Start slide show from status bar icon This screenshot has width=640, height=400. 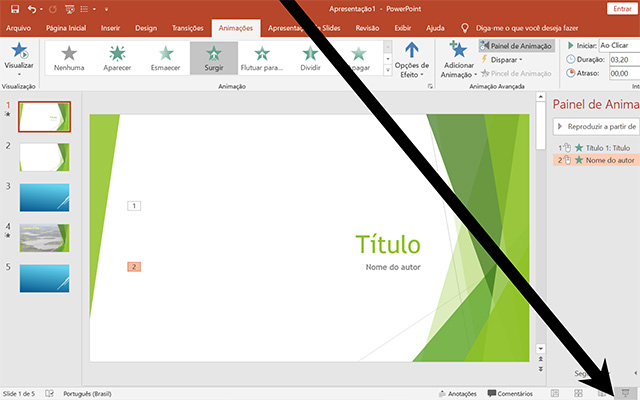coord(625,393)
